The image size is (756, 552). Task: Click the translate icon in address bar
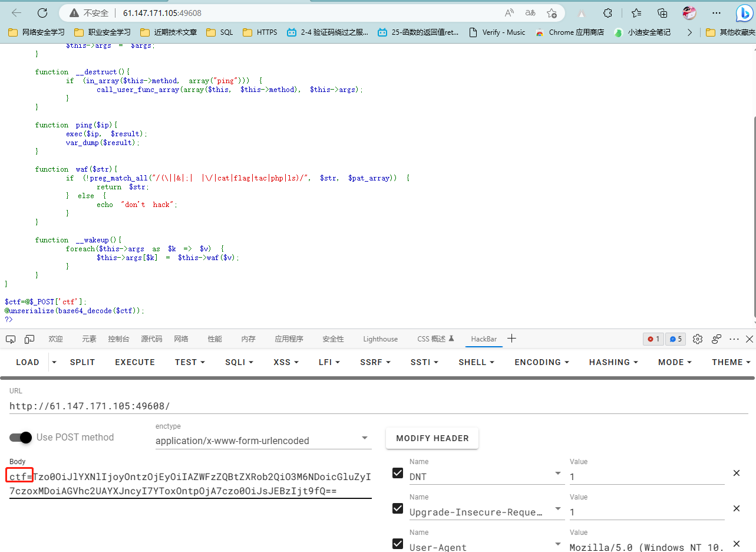[x=530, y=13]
